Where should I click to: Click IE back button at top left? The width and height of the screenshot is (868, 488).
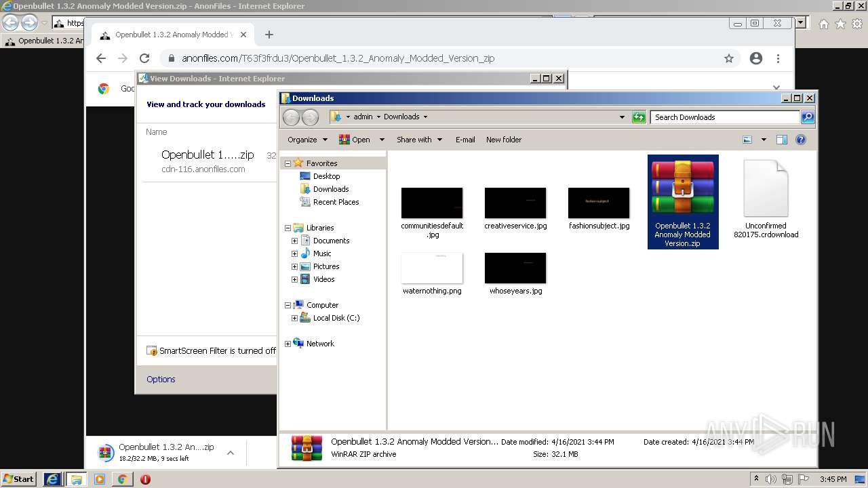(x=10, y=23)
